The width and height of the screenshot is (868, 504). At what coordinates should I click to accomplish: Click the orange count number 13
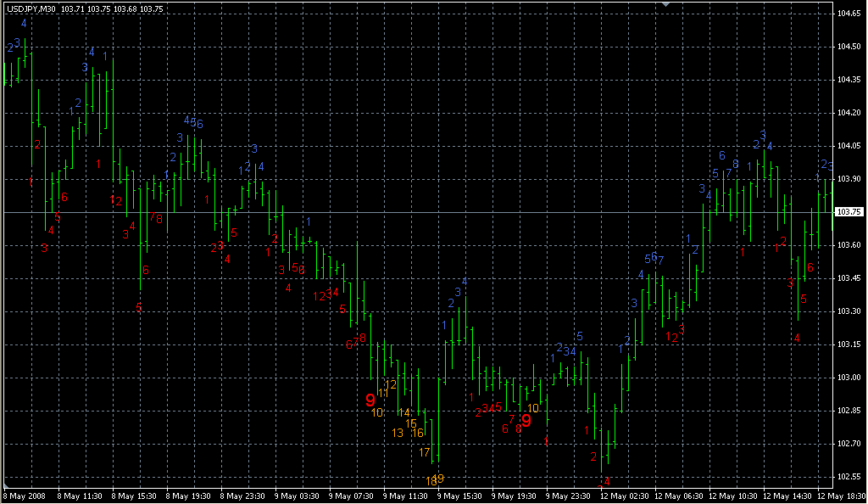[398, 433]
